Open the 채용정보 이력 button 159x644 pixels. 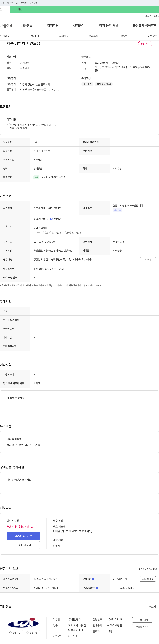142,627
